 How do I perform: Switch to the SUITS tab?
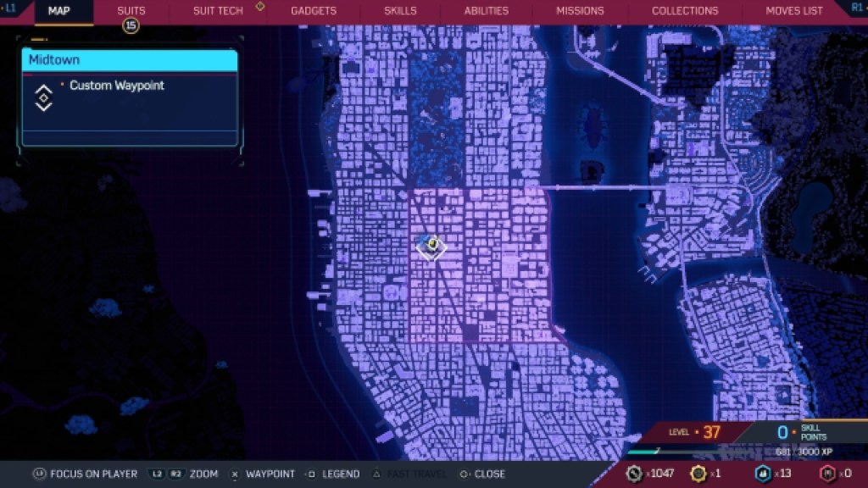[131, 11]
